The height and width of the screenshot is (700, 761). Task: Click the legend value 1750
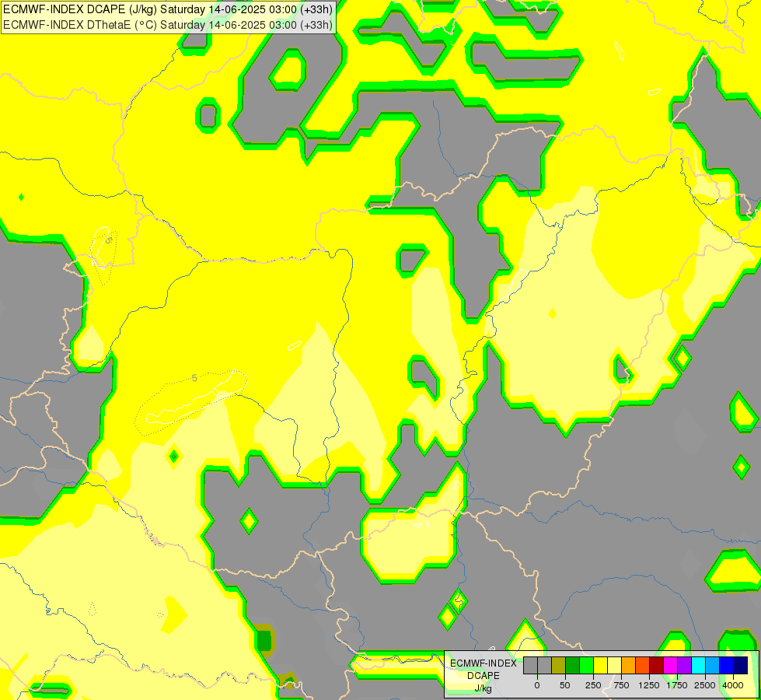coord(677,685)
